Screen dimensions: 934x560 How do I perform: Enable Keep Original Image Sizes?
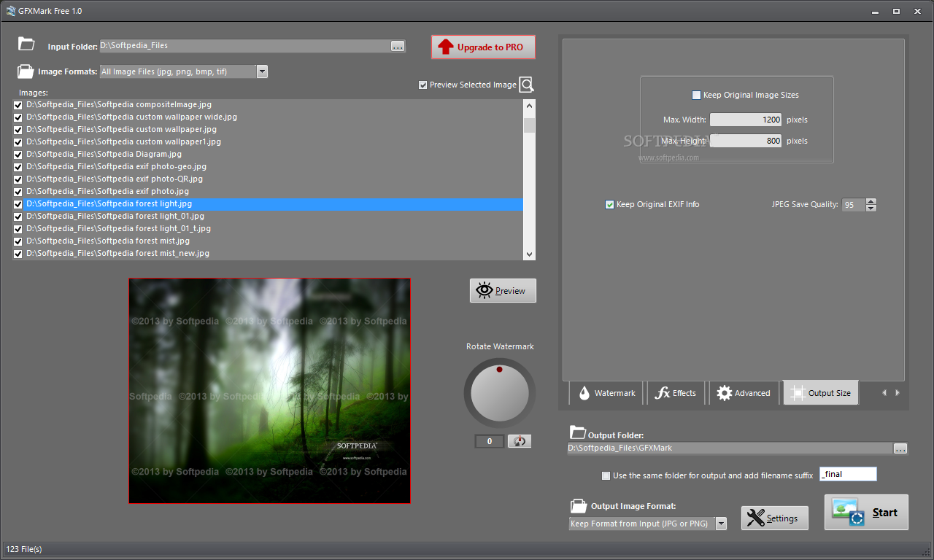696,95
